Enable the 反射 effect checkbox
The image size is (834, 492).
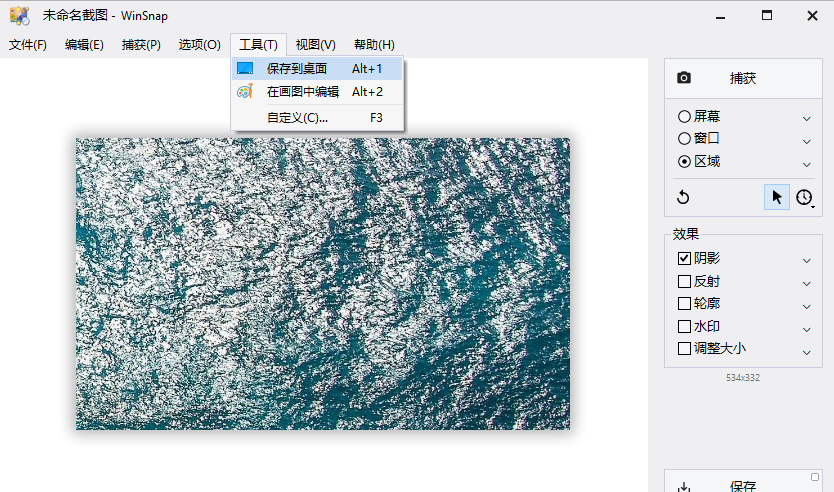685,281
